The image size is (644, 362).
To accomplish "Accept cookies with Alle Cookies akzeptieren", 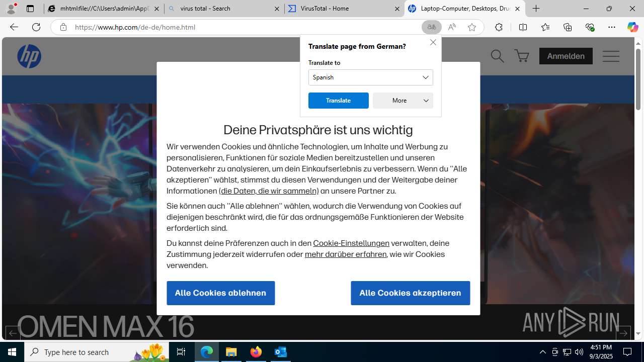I will click(x=410, y=293).
